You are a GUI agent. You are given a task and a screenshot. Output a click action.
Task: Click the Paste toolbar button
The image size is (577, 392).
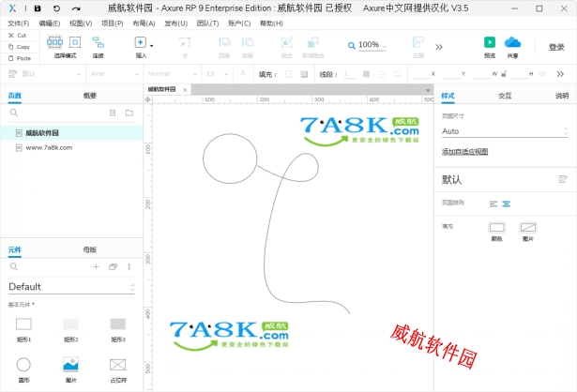[x=20, y=58]
